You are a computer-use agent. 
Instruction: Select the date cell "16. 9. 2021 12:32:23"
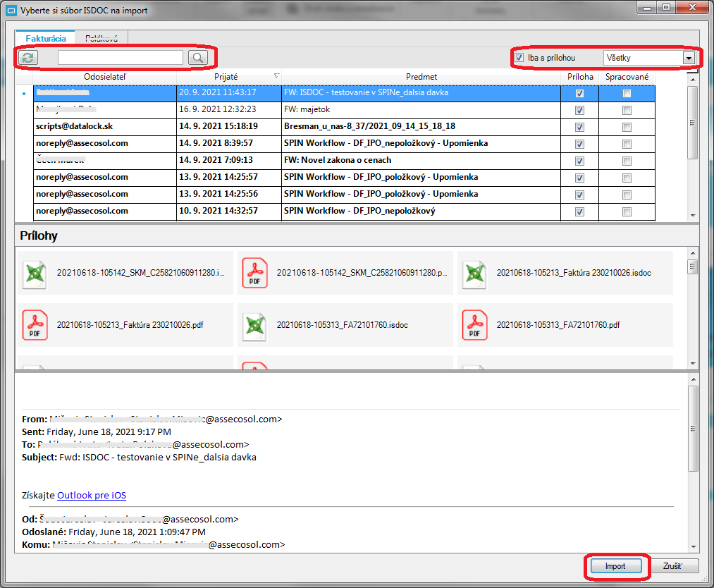point(229,109)
